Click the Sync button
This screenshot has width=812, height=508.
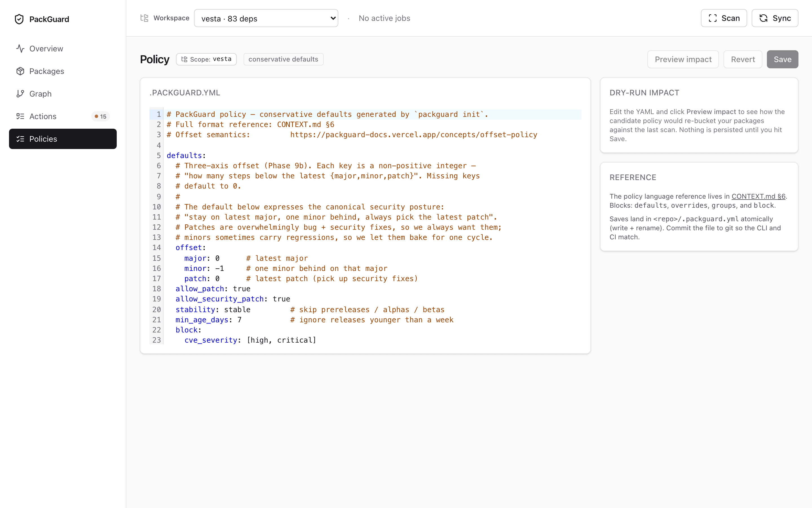point(775,18)
